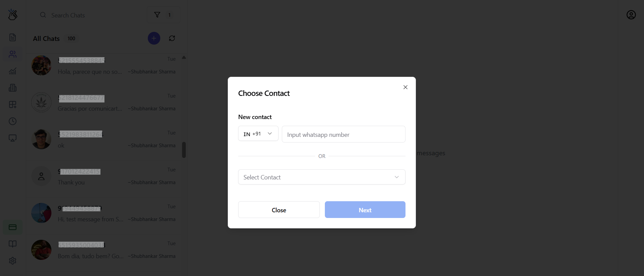
Task: Click the add-widget grid icon in sidebar
Action: tap(12, 104)
